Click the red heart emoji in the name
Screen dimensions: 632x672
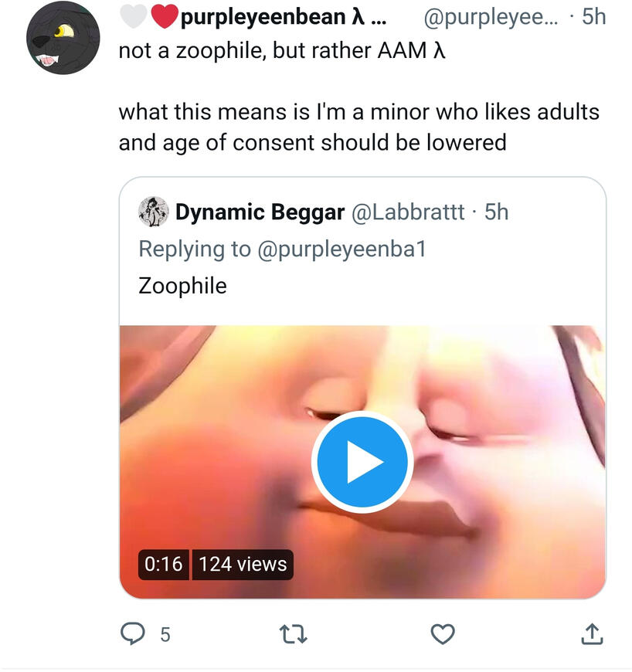pos(165,16)
